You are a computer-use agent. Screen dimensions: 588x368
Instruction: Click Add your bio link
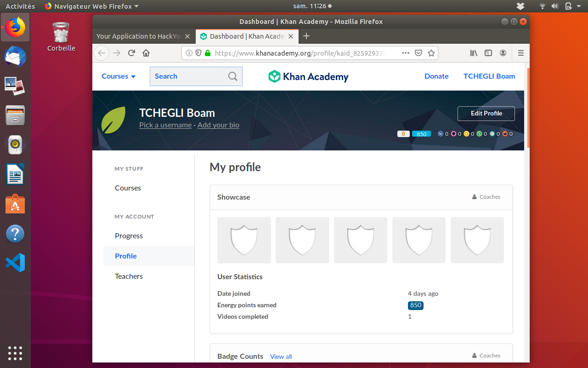[x=218, y=125]
